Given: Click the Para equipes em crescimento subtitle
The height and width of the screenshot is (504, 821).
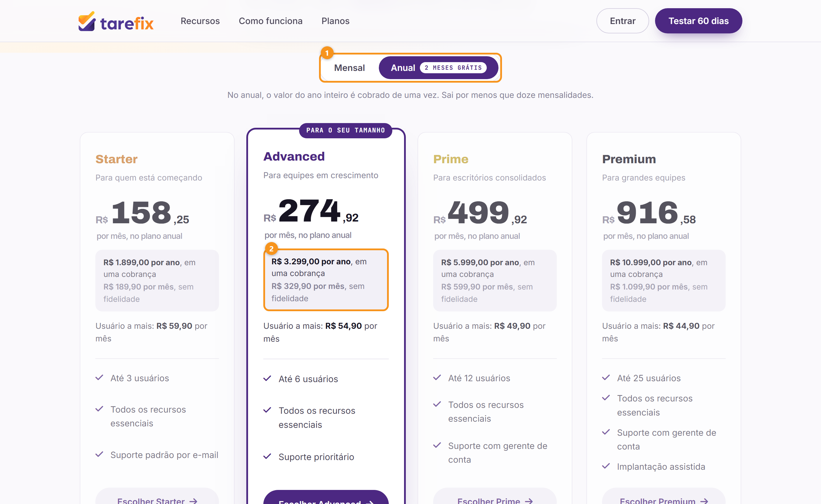Looking at the screenshot, I should pos(320,175).
